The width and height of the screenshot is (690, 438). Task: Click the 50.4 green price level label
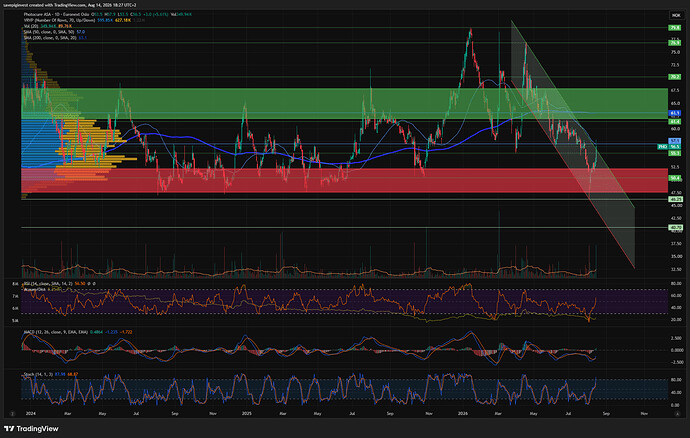[675, 178]
